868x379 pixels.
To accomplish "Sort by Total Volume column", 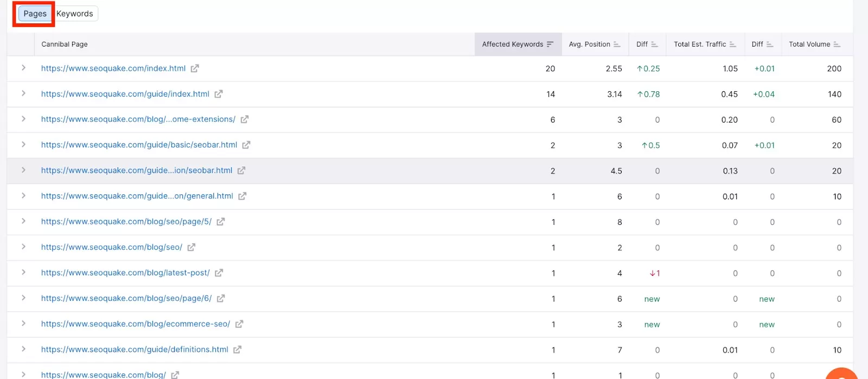I will pyautogui.click(x=837, y=45).
